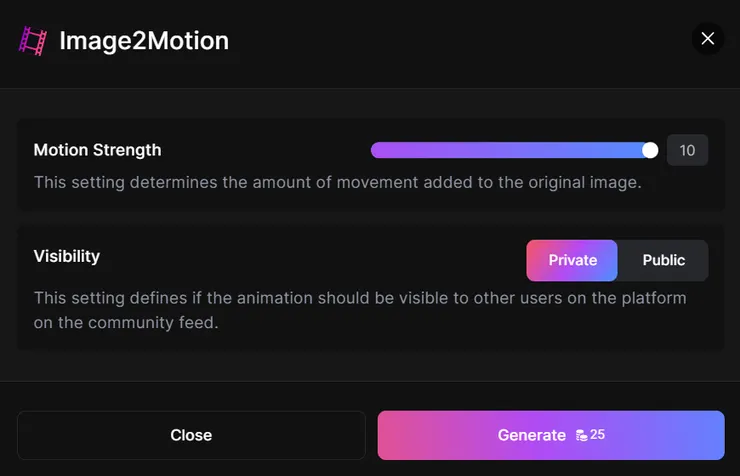Dismiss the dialog with the X icon
This screenshot has height=476, width=740.
click(x=708, y=39)
